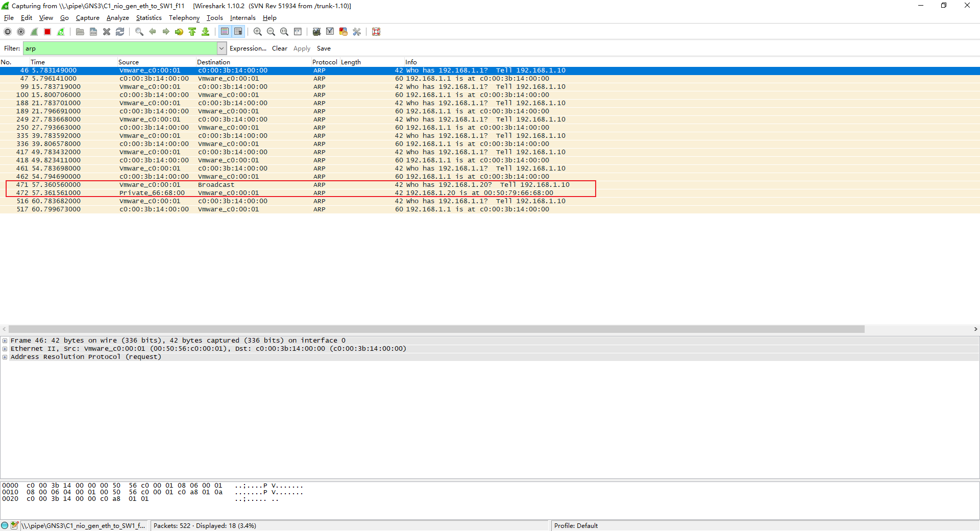Reset zoom to normal size
980x531 pixels.
tap(284, 32)
